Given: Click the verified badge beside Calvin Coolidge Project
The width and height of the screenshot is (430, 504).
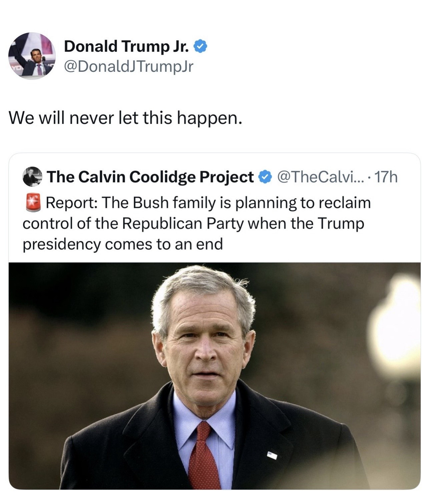Looking at the screenshot, I should click(265, 177).
